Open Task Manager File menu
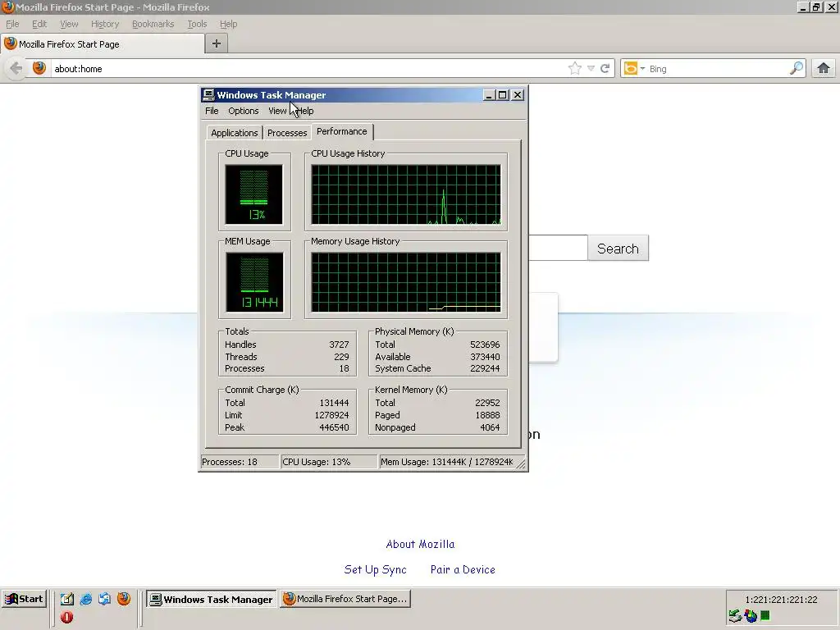The height and width of the screenshot is (630, 840). click(212, 111)
